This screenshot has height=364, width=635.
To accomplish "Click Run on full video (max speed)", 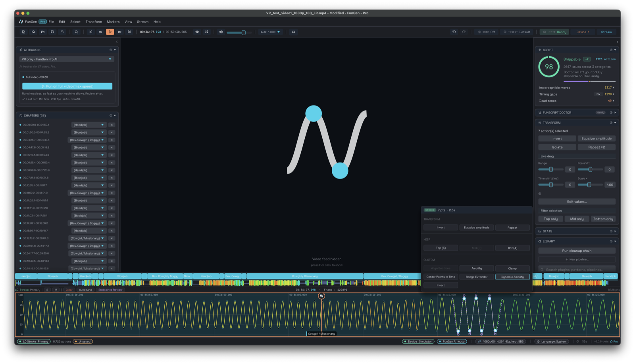I will pyautogui.click(x=67, y=86).
